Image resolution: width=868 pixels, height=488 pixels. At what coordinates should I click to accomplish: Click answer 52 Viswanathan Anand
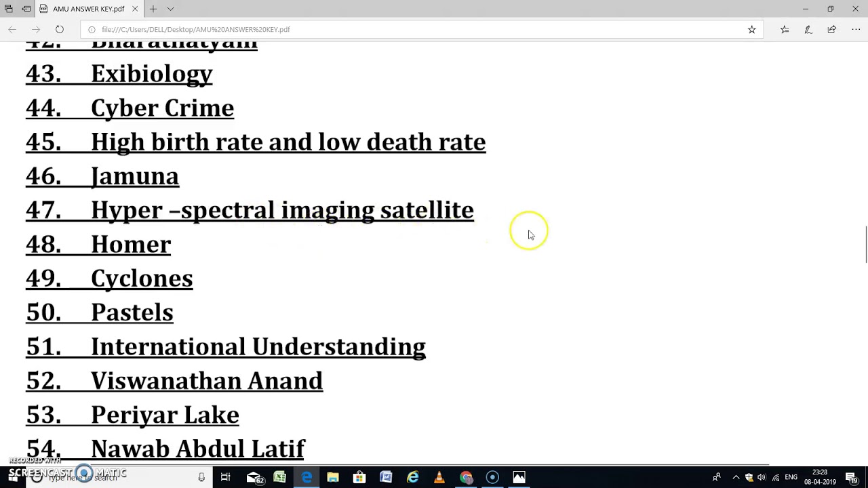pyautogui.click(x=174, y=380)
